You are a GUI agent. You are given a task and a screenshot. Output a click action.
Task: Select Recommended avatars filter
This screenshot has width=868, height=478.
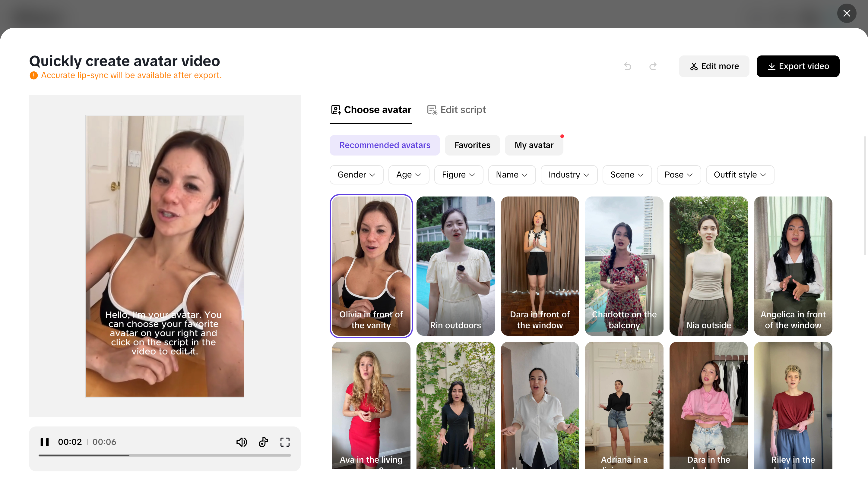tap(385, 145)
